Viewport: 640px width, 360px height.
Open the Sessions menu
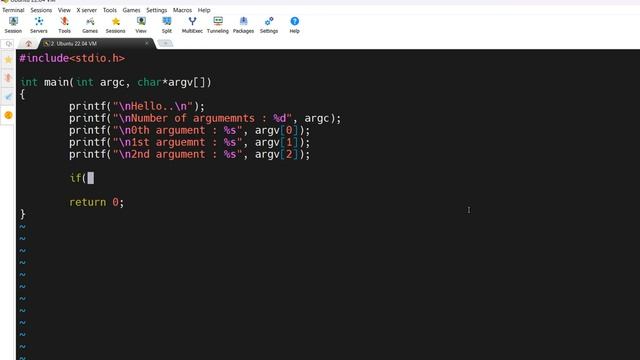[x=41, y=10]
